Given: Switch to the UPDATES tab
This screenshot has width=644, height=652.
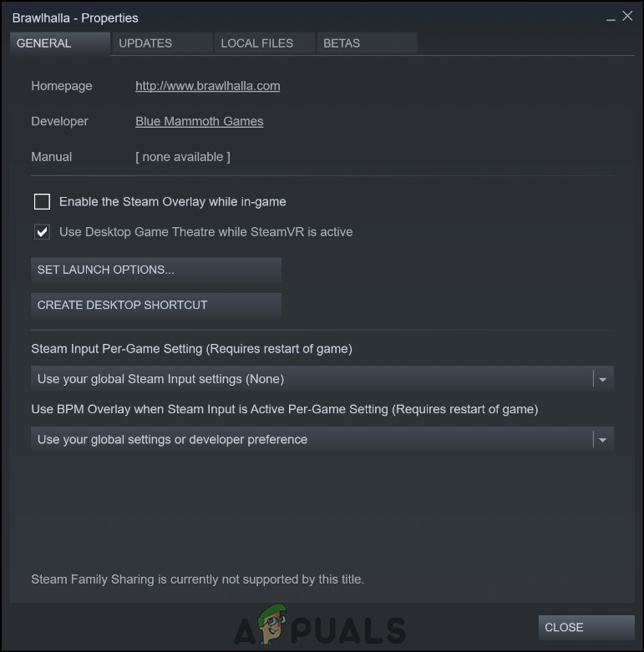Looking at the screenshot, I should (162, 43).
